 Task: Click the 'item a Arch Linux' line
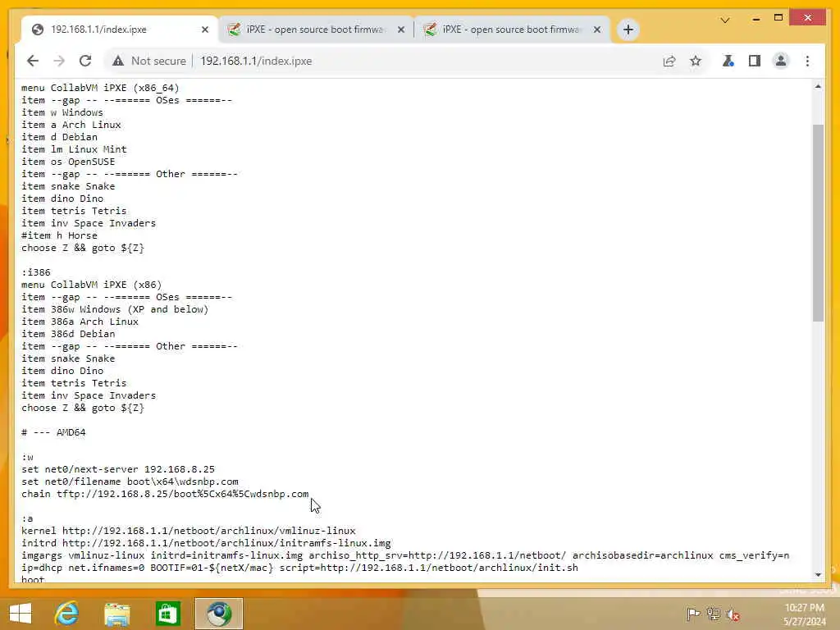click(71, 125)
